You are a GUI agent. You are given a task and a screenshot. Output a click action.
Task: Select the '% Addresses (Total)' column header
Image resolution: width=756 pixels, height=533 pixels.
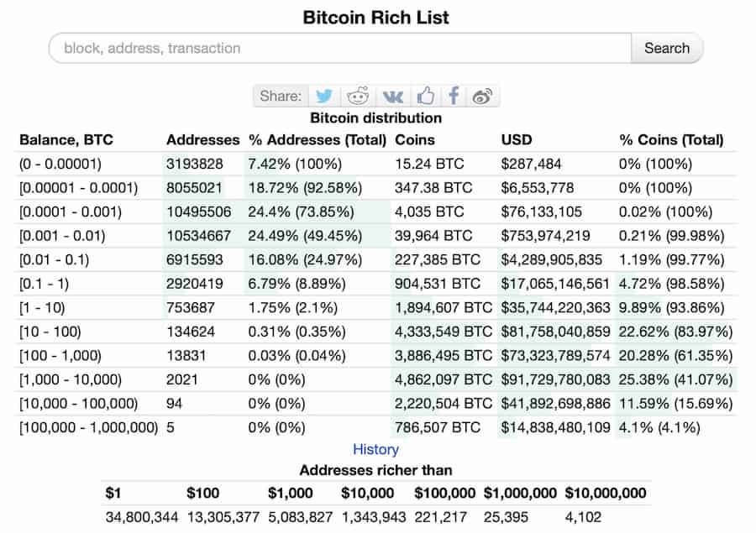pyautogui.click(x=317, y=140)
